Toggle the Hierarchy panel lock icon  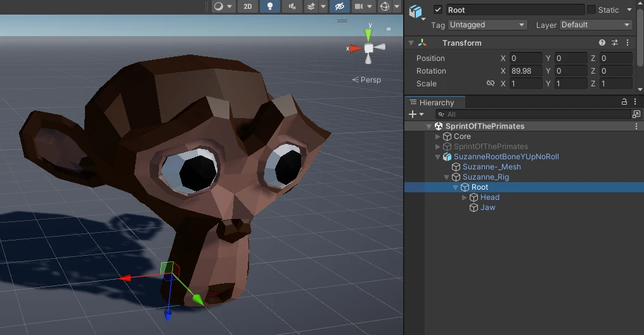(624, 102)
